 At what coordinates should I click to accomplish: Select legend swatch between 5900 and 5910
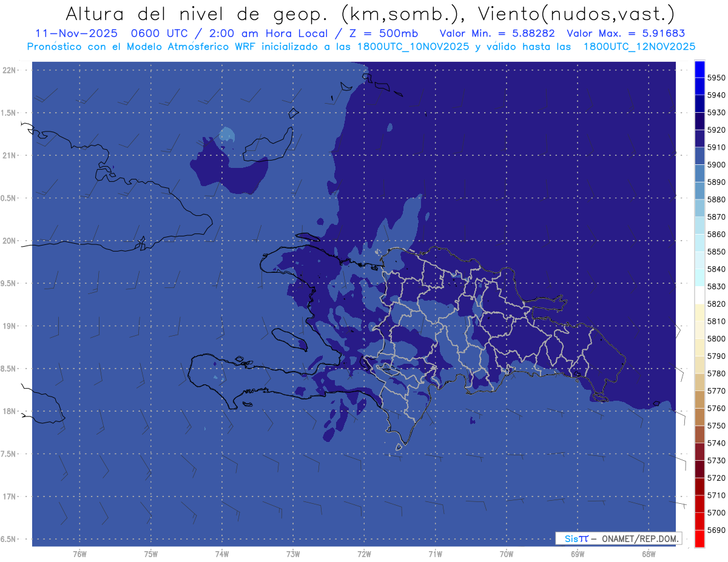[699, 156]
